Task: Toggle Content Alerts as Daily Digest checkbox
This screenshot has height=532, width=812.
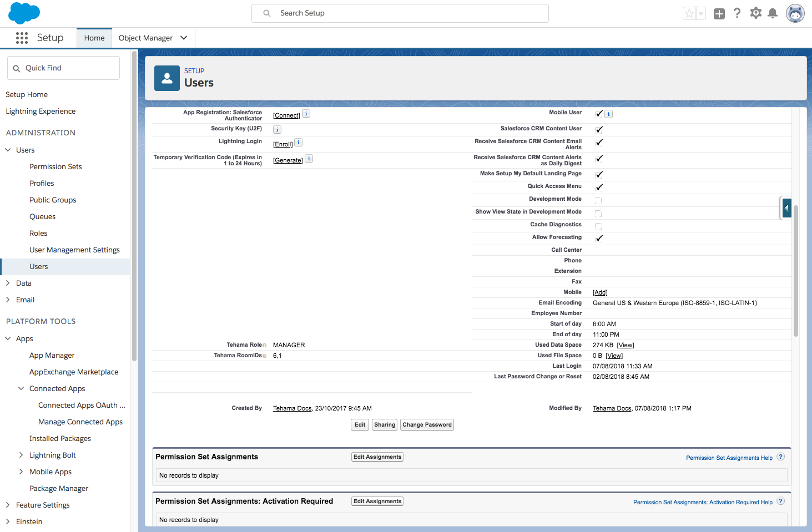Action: (x=599, y=159)
